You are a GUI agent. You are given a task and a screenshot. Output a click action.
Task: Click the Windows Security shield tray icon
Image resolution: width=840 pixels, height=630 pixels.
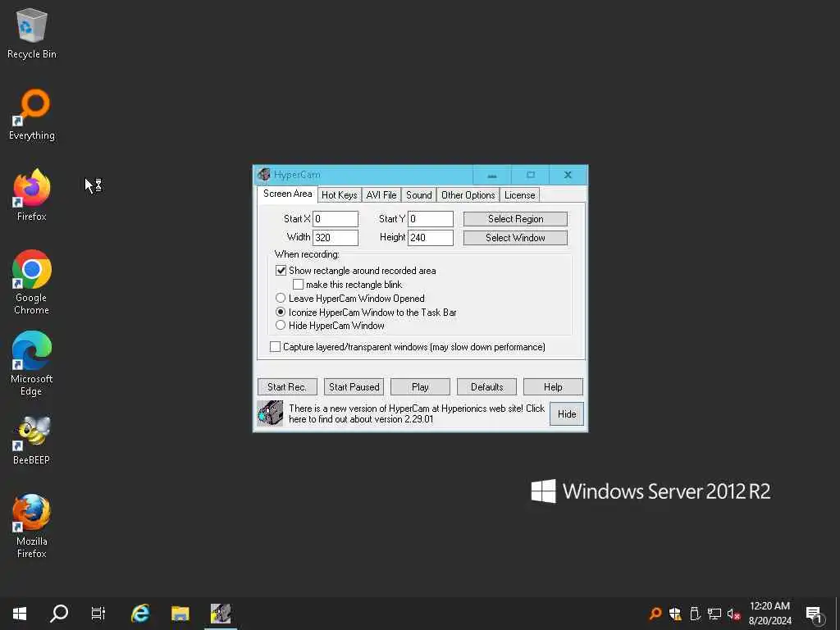(675, 614)
